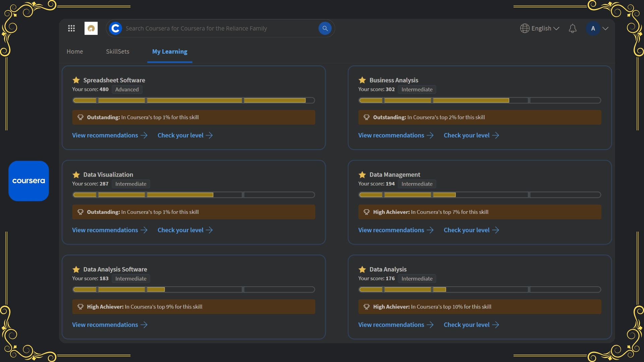The image size is (644, 362).
Task: Click the Spreadsheet Software card title
Action: (x=114, y=80)
